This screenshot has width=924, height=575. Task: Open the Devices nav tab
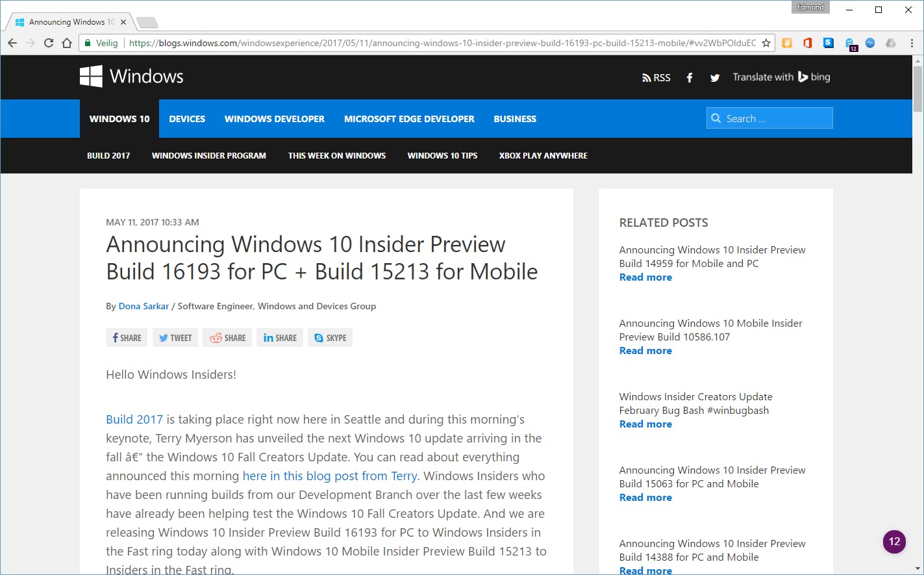(x=187, y=119)
